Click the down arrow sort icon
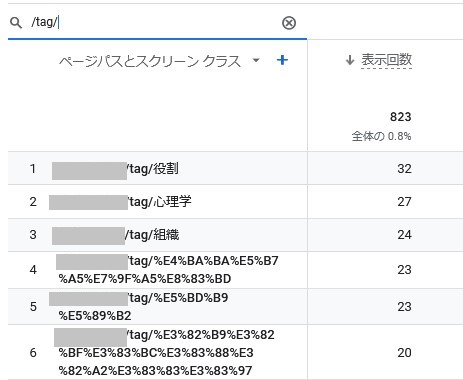This screenshot has width=463, height=380. pyautogui.click(x=350, y=60)
